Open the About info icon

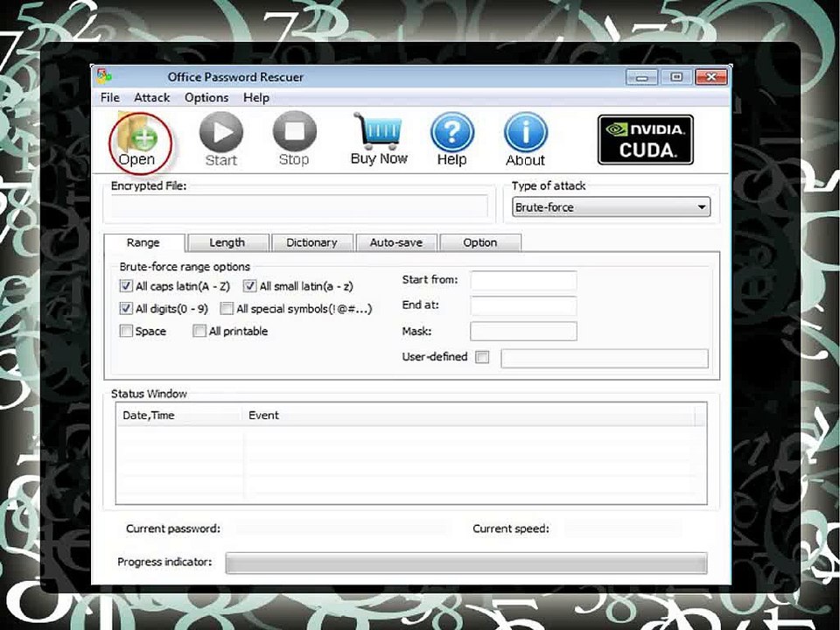[x=526, y=140]
